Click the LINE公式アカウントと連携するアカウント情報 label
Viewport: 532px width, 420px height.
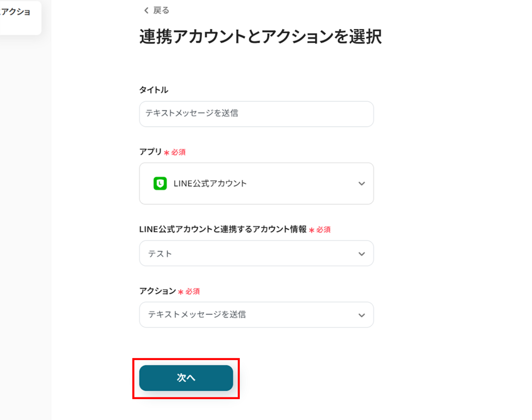click(223, 229)
